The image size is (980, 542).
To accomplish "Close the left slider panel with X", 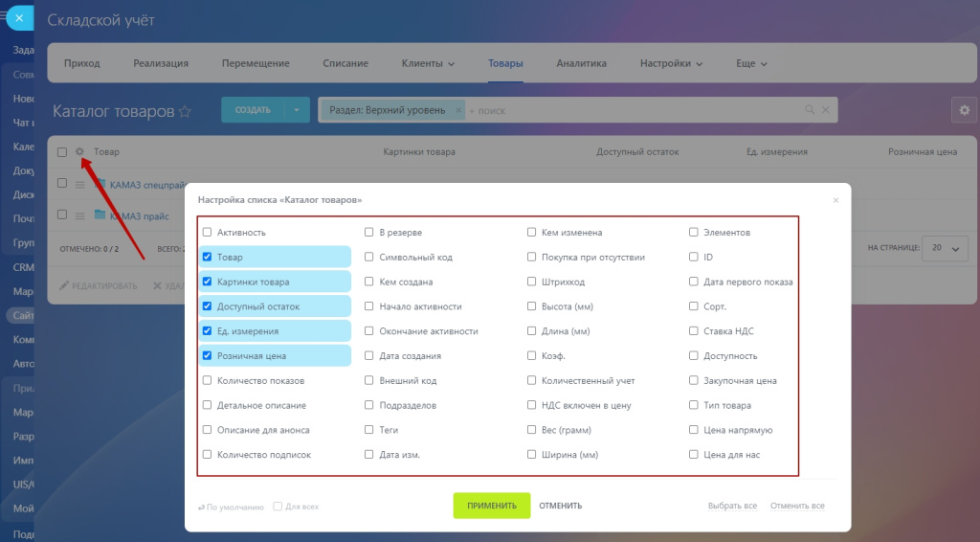I will (19, 16).
